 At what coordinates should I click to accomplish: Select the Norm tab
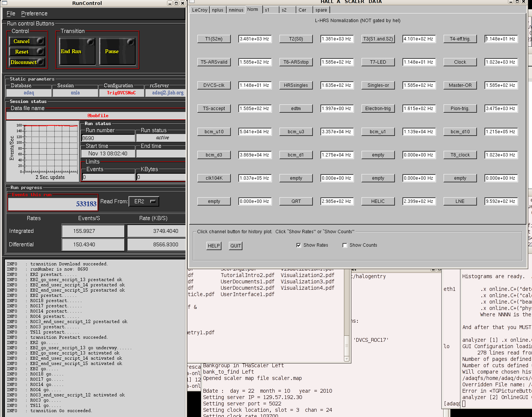click(x=253, y=9)
